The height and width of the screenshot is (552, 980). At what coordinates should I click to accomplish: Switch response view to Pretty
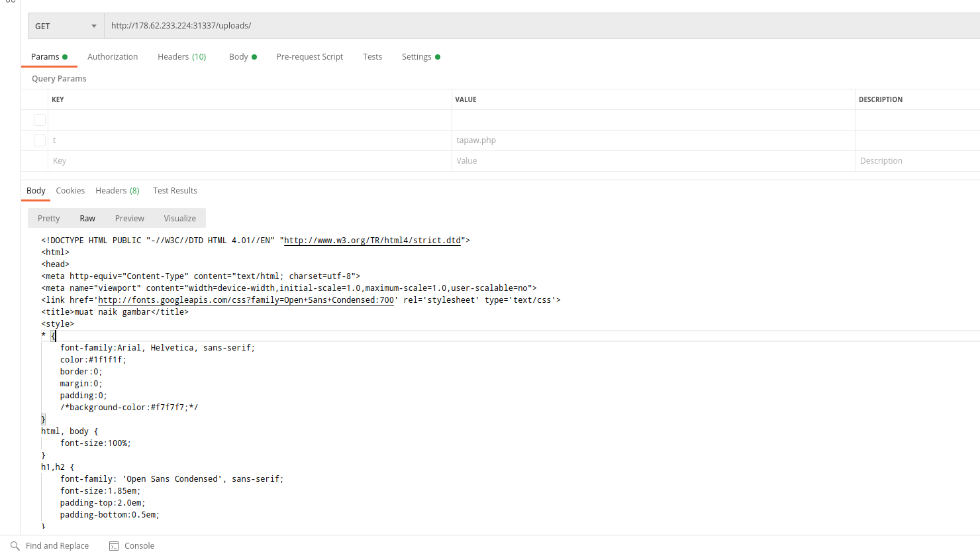(48, 219)
